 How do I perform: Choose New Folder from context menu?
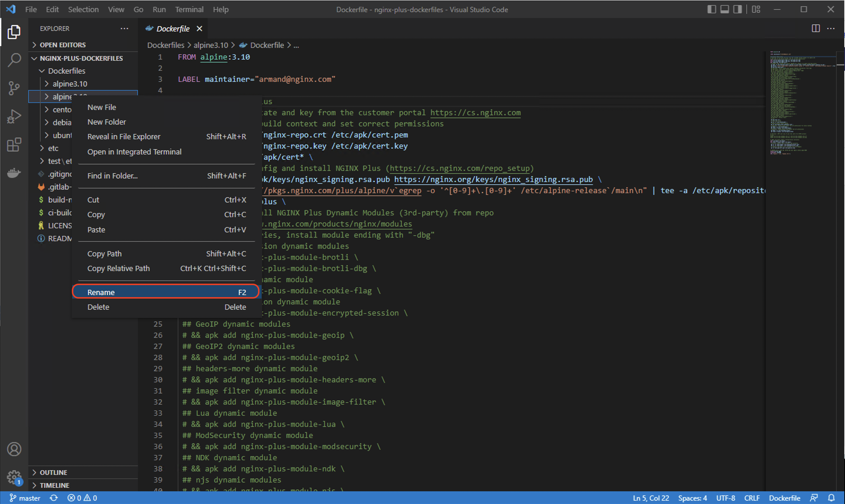(x=167, y=122)
